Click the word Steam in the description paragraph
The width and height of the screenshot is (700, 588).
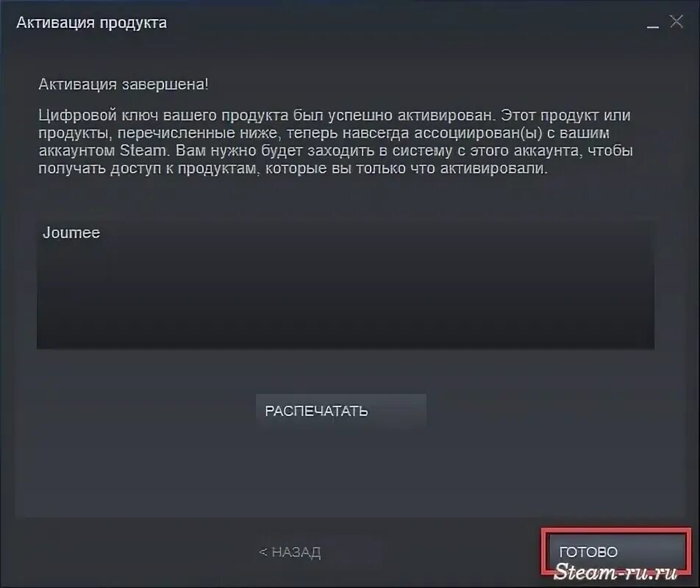(143, 151)
